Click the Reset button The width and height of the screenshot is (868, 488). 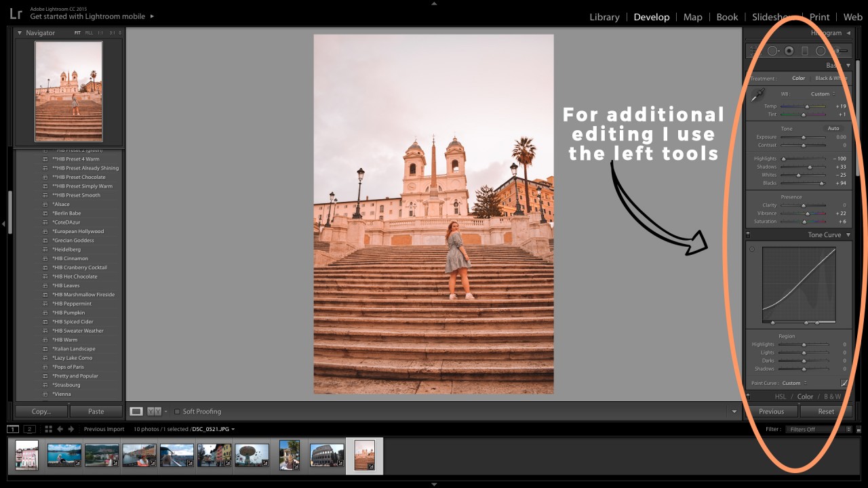(825, 411)
